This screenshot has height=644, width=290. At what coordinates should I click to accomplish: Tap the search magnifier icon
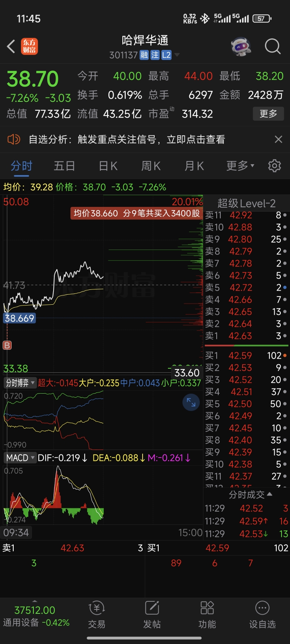(x=273, y=47)
